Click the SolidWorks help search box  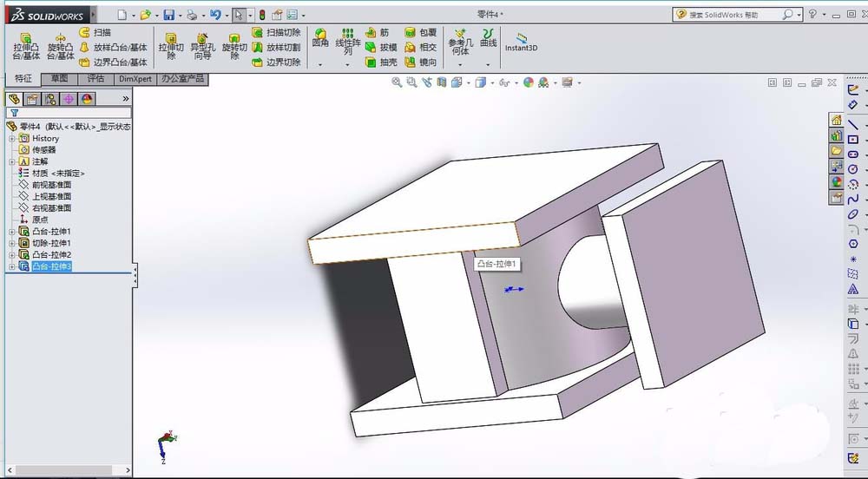pyautogui.click(x=737, y=15)
